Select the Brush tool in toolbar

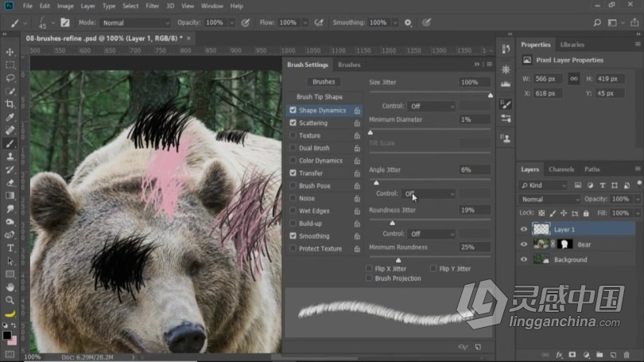[x=10, y=143]
